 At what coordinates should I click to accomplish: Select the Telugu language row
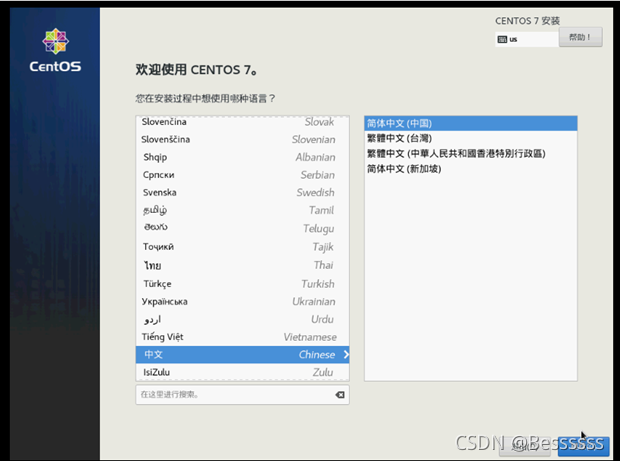pos(242,228)
